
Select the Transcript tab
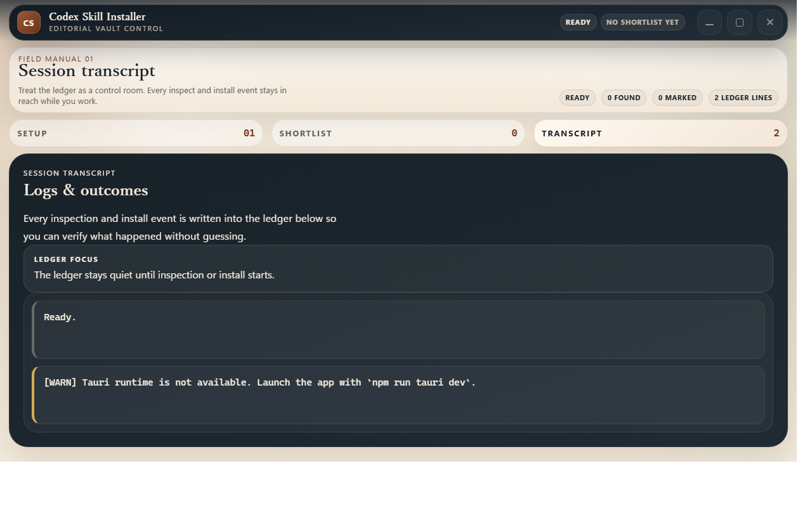point(660,133)
